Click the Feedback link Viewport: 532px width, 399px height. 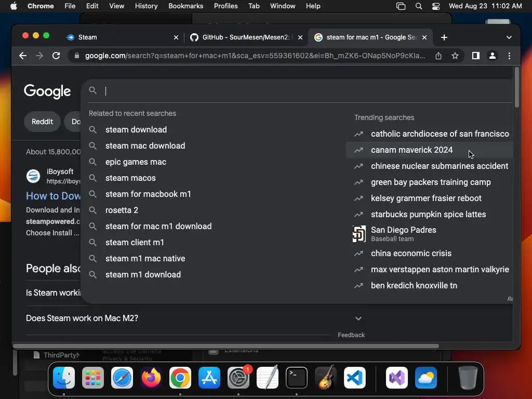[351, 335]
